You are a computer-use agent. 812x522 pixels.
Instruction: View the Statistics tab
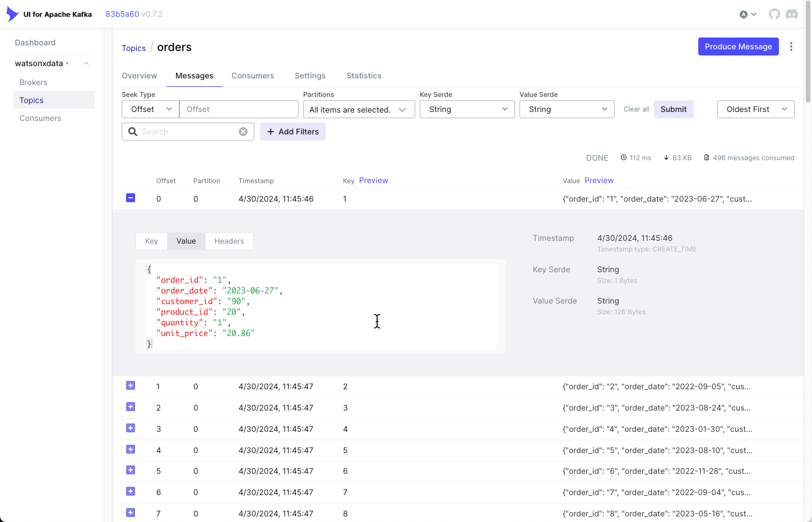pos(364,76)
